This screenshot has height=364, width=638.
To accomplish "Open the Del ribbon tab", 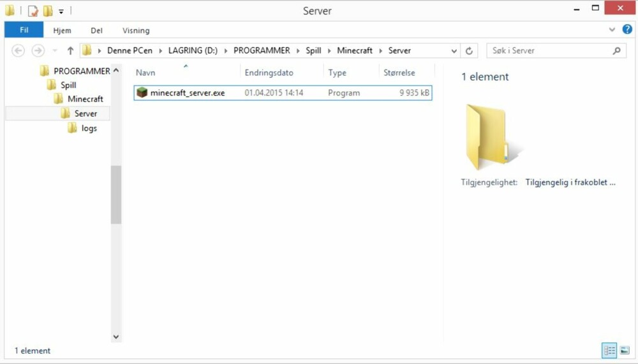I will [96, 30].
